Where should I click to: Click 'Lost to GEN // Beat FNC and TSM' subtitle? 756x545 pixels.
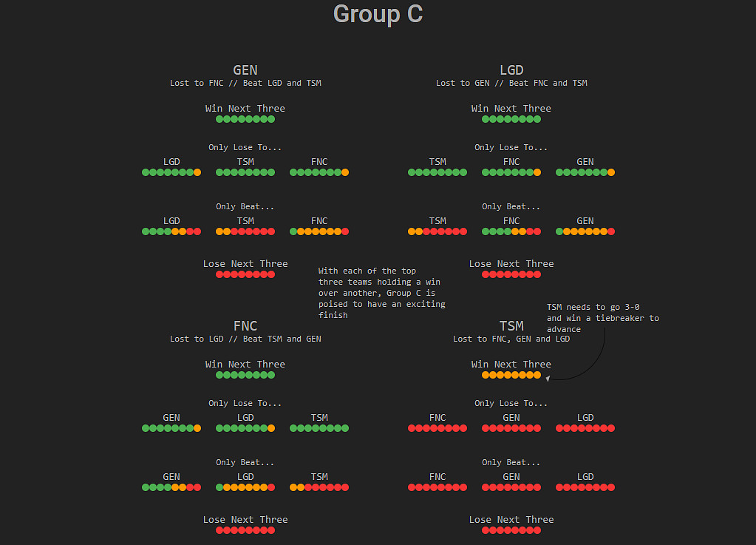click(511, 84)
